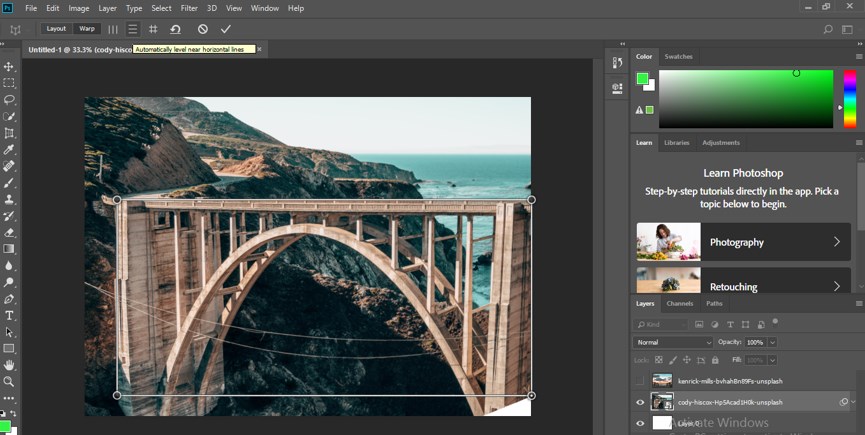Open the Image menu
This screenshot has width=865, height=435.
(x=79, y=8)
